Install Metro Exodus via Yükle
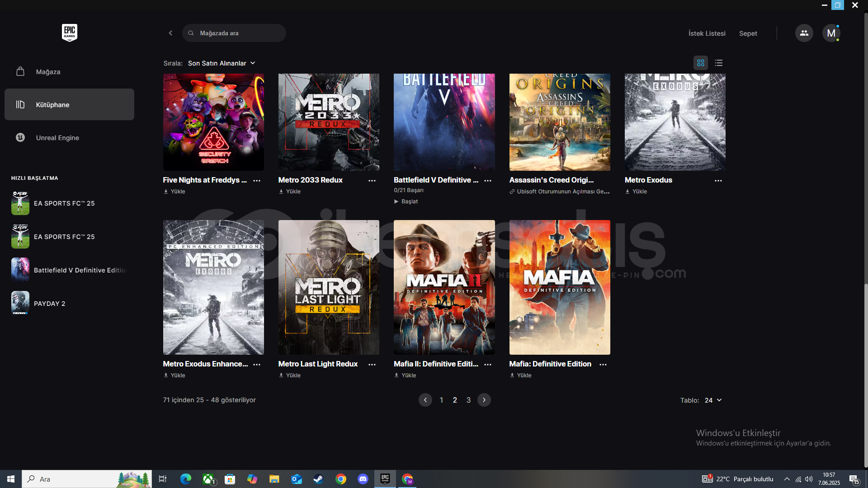868x488 pixels. tap(636, 192)
